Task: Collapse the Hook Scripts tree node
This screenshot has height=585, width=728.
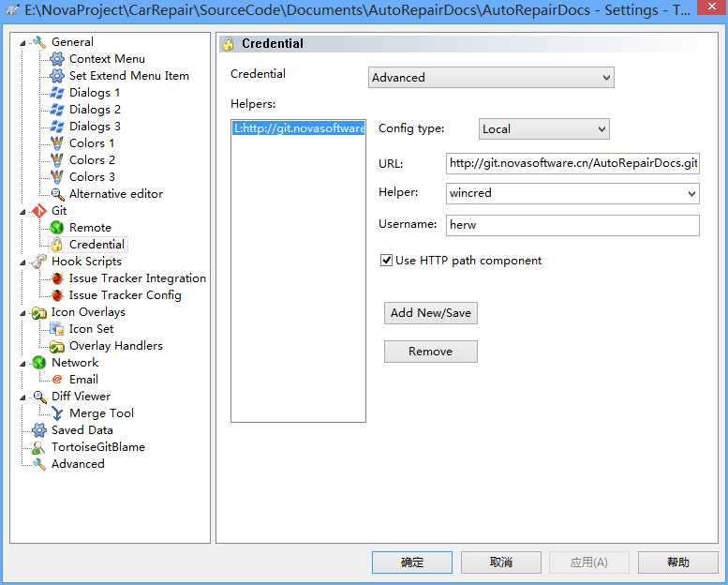Action: 22,262
